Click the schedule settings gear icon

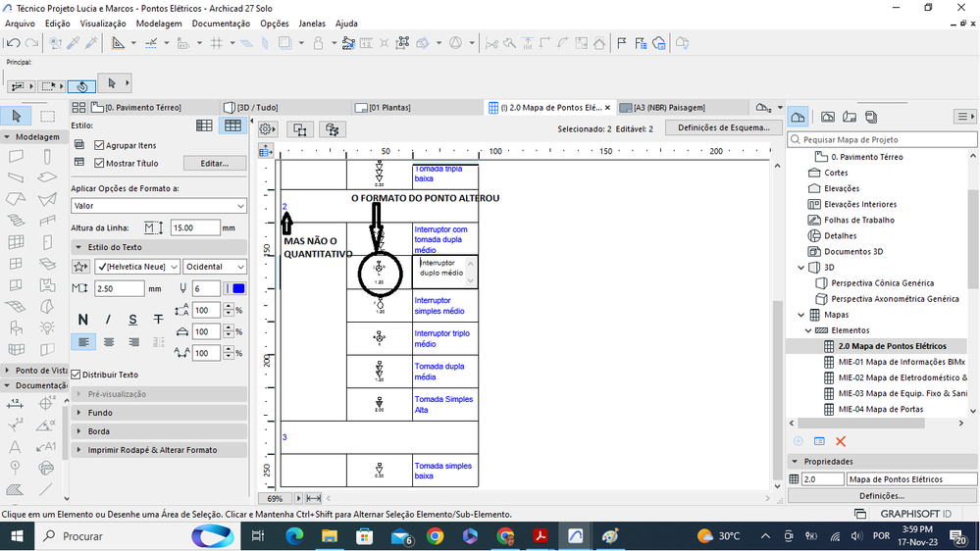tap(267, 129)
